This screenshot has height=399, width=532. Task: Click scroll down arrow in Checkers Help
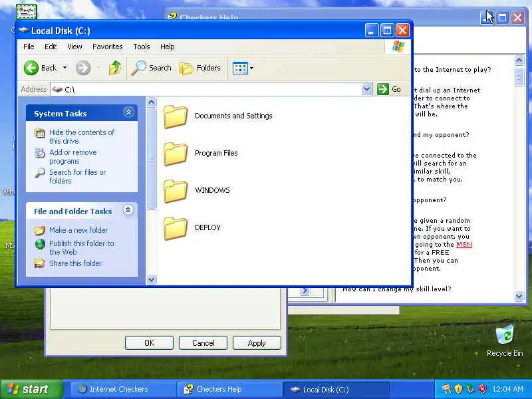pos(519,296)
